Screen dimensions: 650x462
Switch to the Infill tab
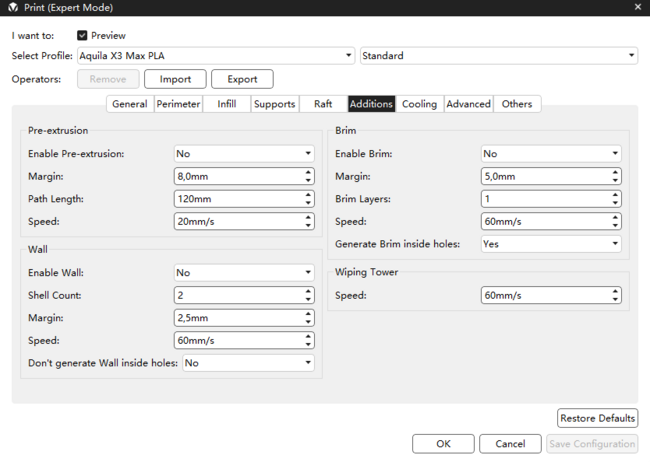click(x=226, y=104)
